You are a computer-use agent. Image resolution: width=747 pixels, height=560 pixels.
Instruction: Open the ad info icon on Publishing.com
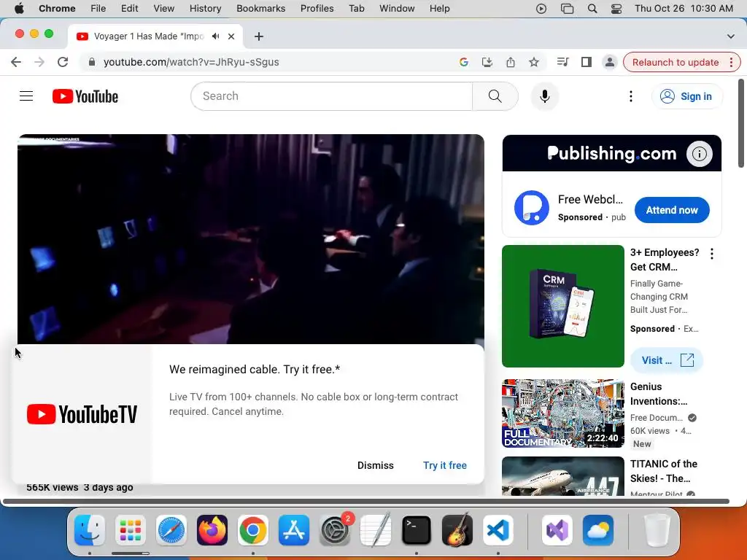(x=699, y=154)
